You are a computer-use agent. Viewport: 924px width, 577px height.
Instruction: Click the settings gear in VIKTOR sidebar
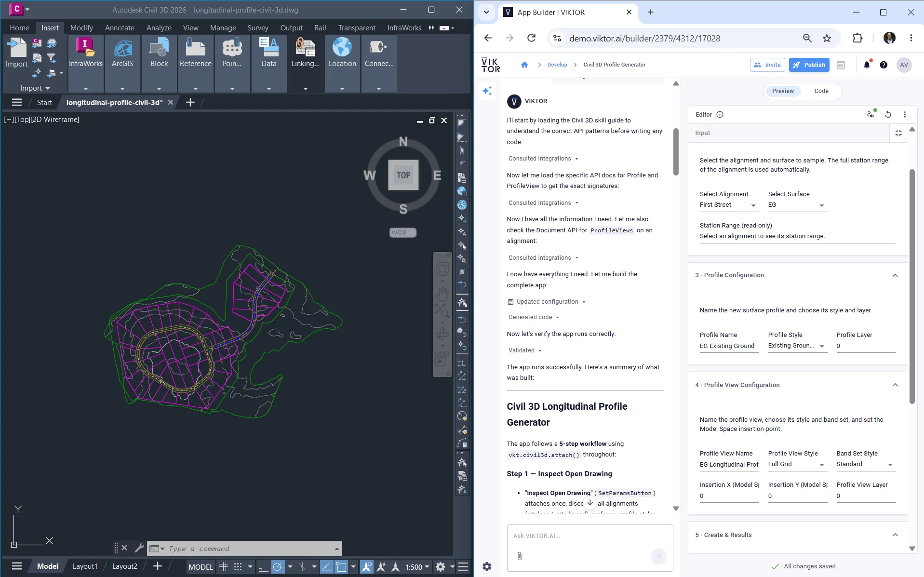tap(487, 566)
